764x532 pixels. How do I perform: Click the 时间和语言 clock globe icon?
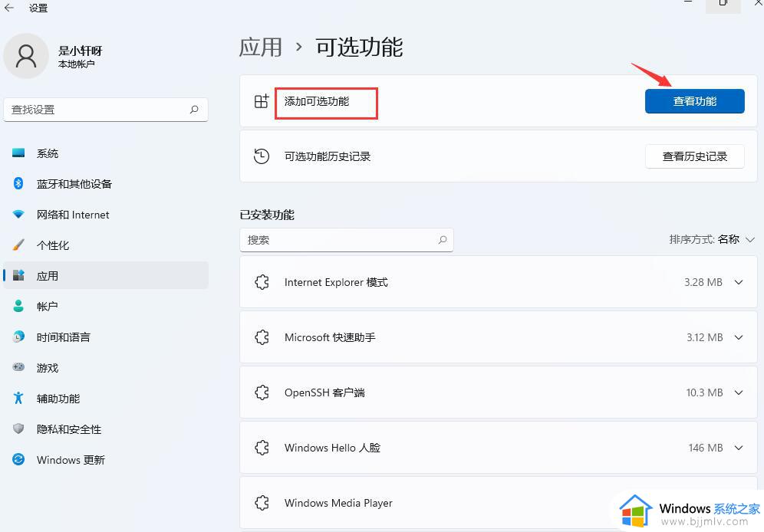coord(18,337)
